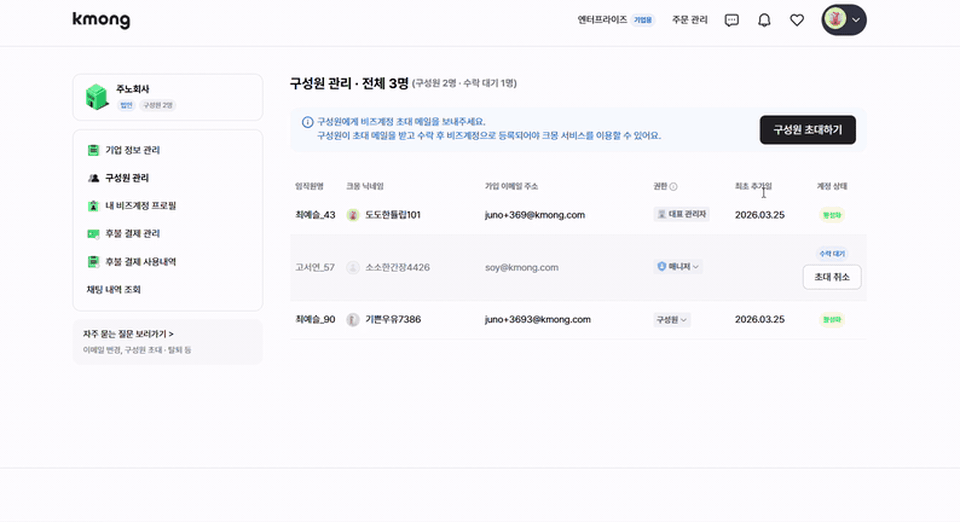Click 2026.03.25 date for 최예슬_43
Screen dimensions: 960x522
pos(759,215)
